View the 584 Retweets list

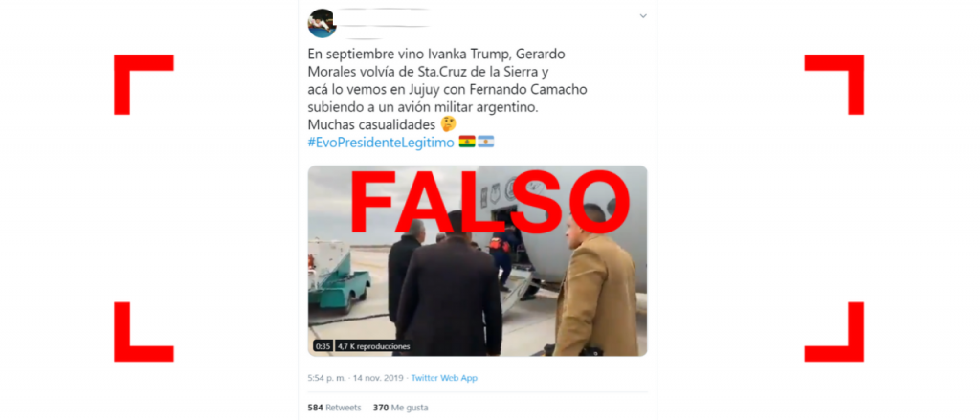334,408
